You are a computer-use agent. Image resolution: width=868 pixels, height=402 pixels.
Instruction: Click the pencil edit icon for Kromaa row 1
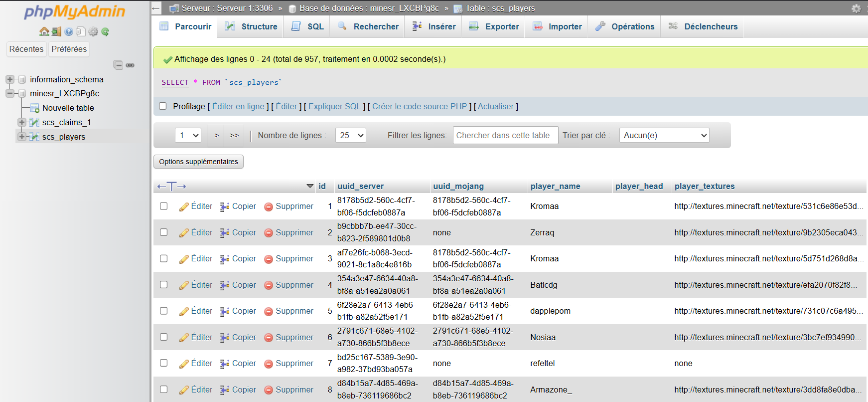point(184,206)
